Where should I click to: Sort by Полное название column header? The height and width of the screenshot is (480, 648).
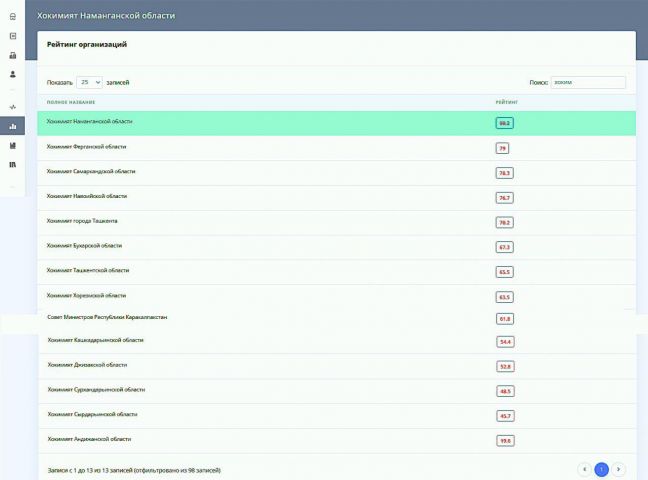70,102
